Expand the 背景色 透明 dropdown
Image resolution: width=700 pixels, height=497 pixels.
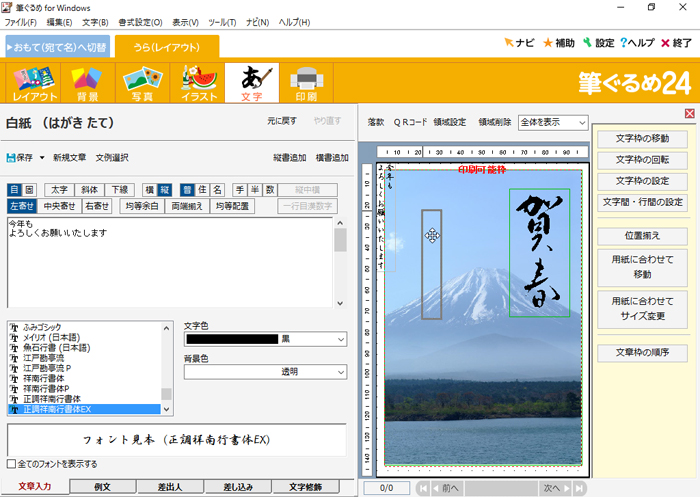pos(341,371)
